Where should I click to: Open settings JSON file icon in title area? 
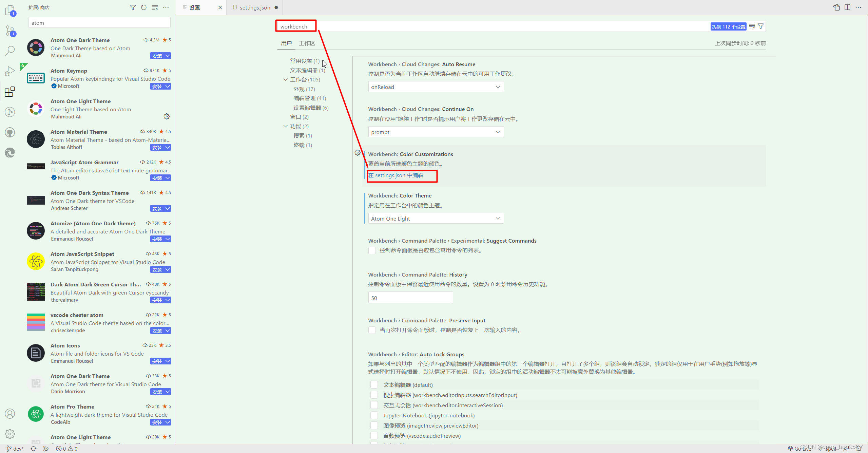pyautogui.click(x=836, y=7)
